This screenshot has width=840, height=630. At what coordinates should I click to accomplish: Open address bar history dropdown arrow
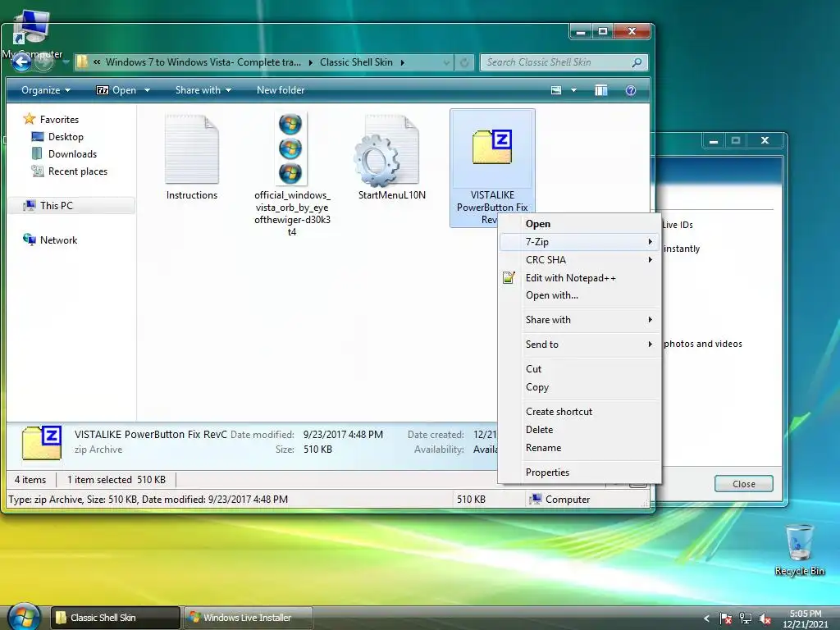(446, 62)
